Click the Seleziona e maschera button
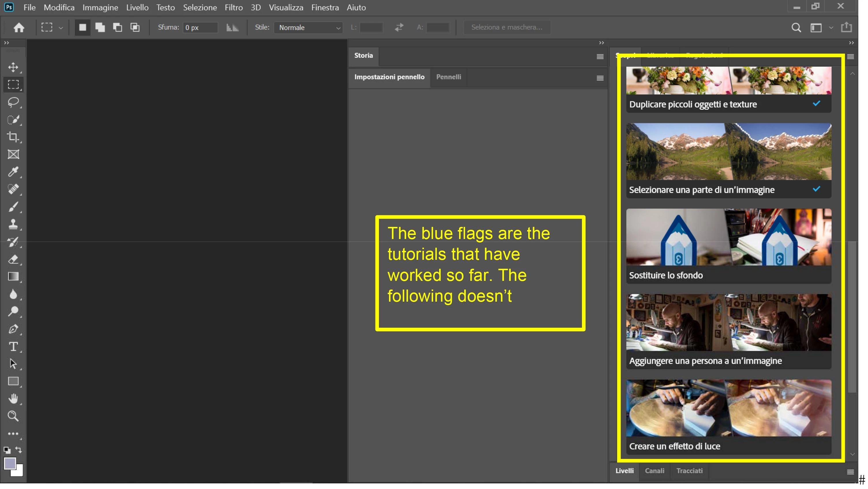This screenshot has width=868, height=489. point(507,27)
